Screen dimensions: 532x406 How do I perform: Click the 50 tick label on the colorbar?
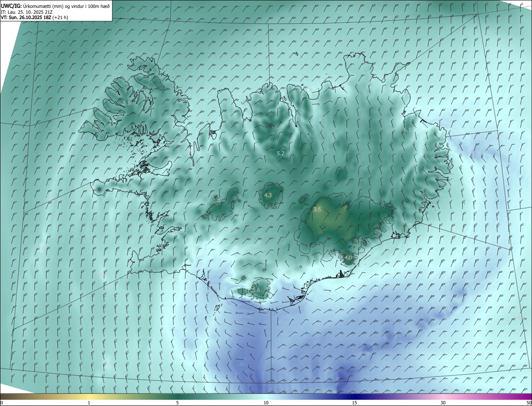[529, 403]
